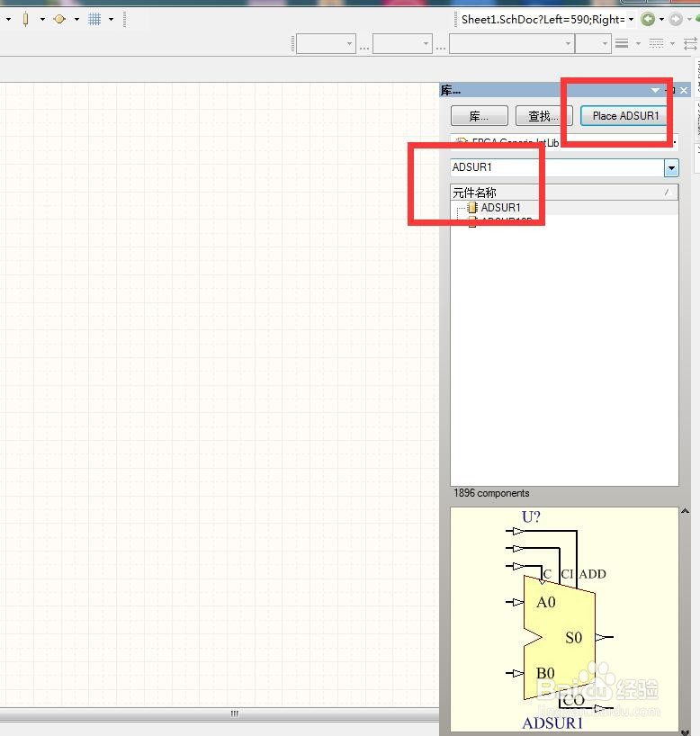Click the dashed line style icon
The height and width of the screenshot is (736, 700).
(656, 44)
